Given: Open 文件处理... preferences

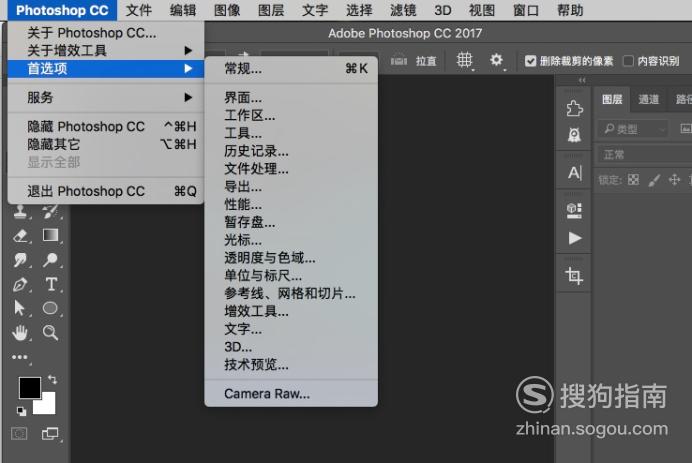Looking at the screenshot, I should [291, 169].
